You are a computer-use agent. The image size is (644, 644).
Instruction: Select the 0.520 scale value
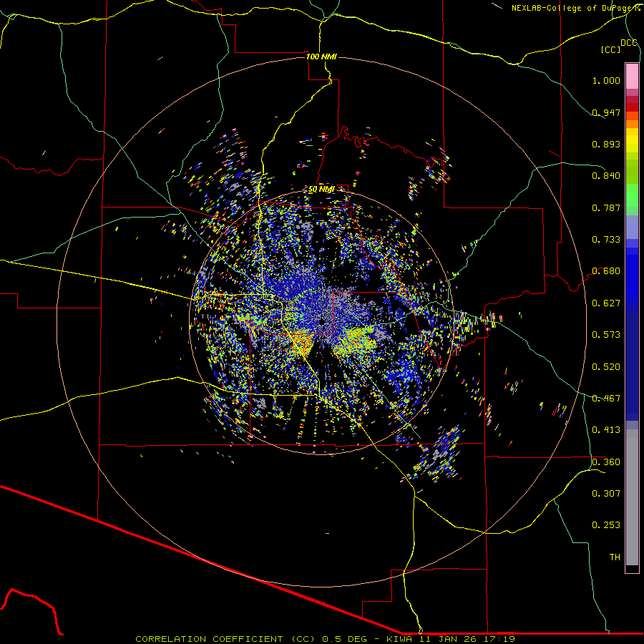click(606, 367)
